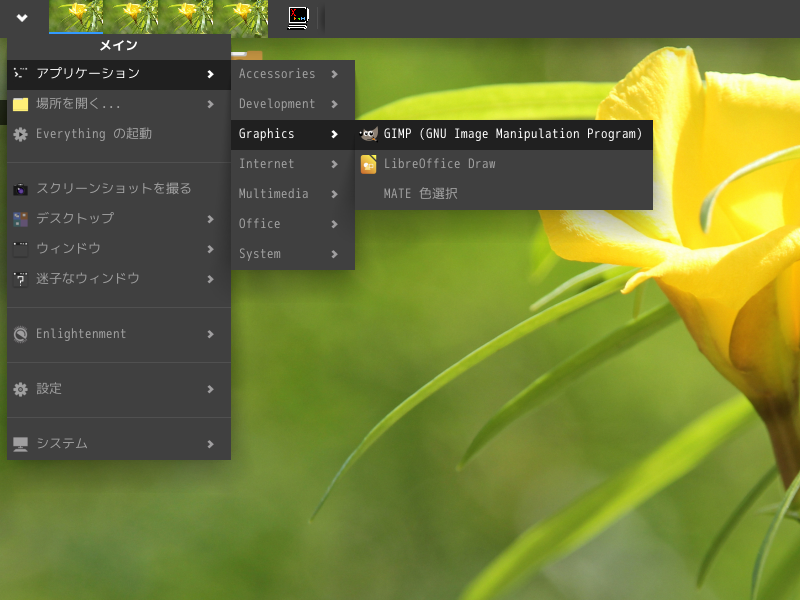Viewport: 800px width, 600px height.
Task: Click Everything の起動 menu entry
Action: point(119,134)
